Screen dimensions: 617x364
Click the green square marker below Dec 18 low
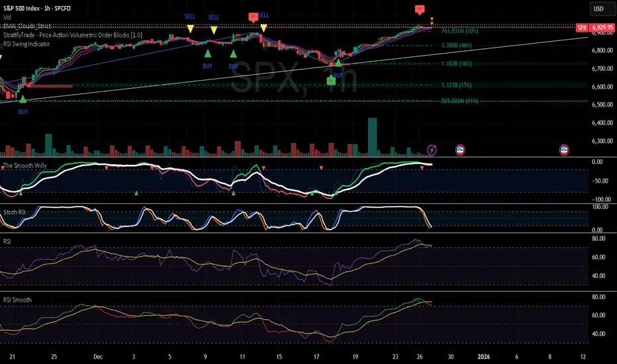coord(331,81)
